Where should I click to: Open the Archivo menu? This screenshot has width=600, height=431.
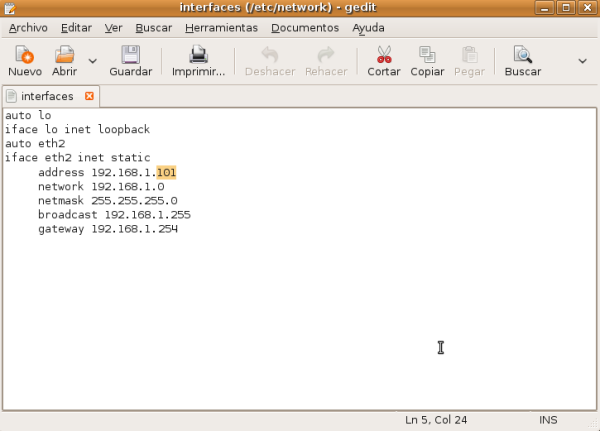coord(28,28)
